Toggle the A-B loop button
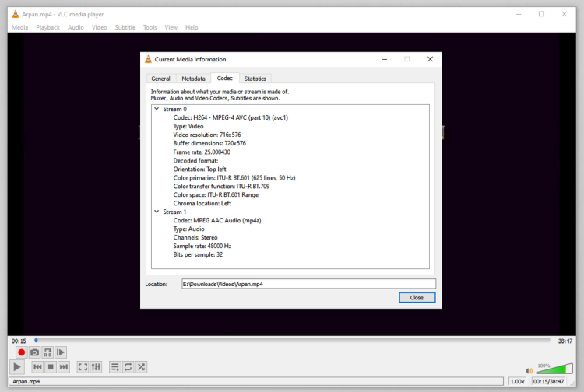The height and width of the screenshot is (392, 584). tap(47, 352)
